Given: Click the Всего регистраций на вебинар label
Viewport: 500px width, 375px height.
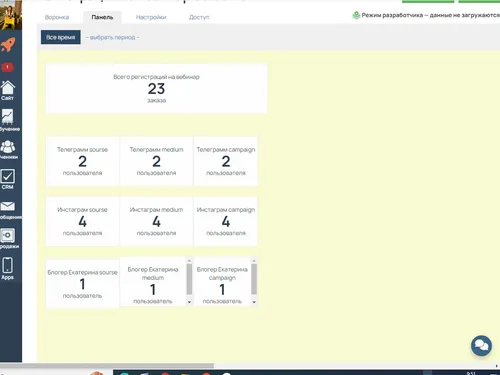Looking at the screenshot, I should click(156, 77).
